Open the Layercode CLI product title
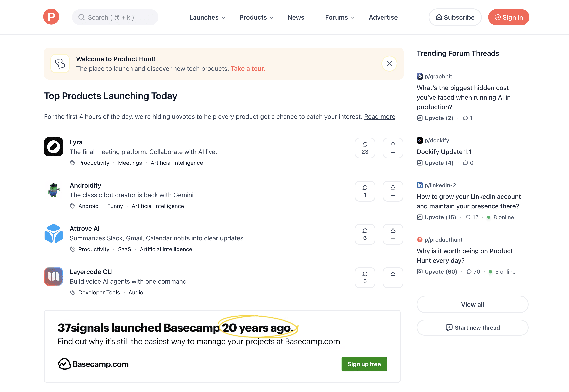The width and height of the screenshot is (569, 392). tap(91, 272)
